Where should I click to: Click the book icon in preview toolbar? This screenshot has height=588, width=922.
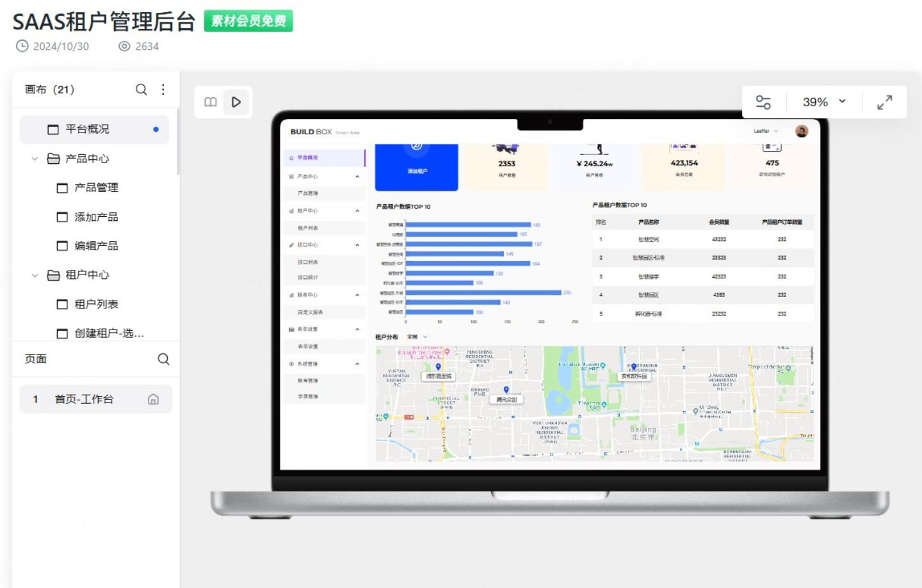coord(211,102)
